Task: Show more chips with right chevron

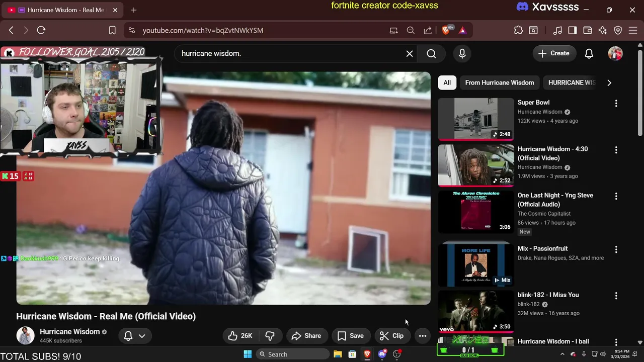Action: 609,82
